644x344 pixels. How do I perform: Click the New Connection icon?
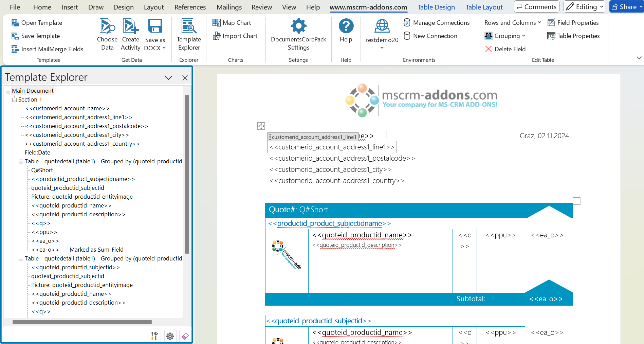pyautogui.click(x=407, y=36)
